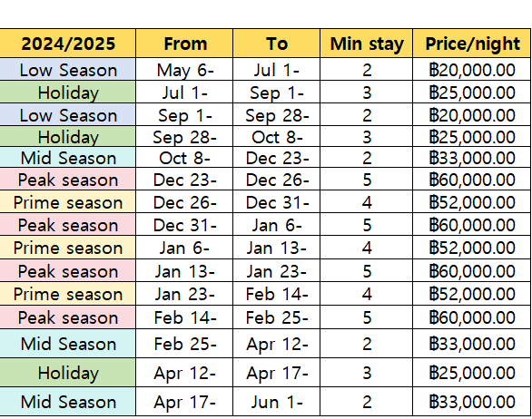Image resolution: width=532 pixels, height=419 pixels.
Task: Select price cell in May 6 row
Action: [472, 70]
